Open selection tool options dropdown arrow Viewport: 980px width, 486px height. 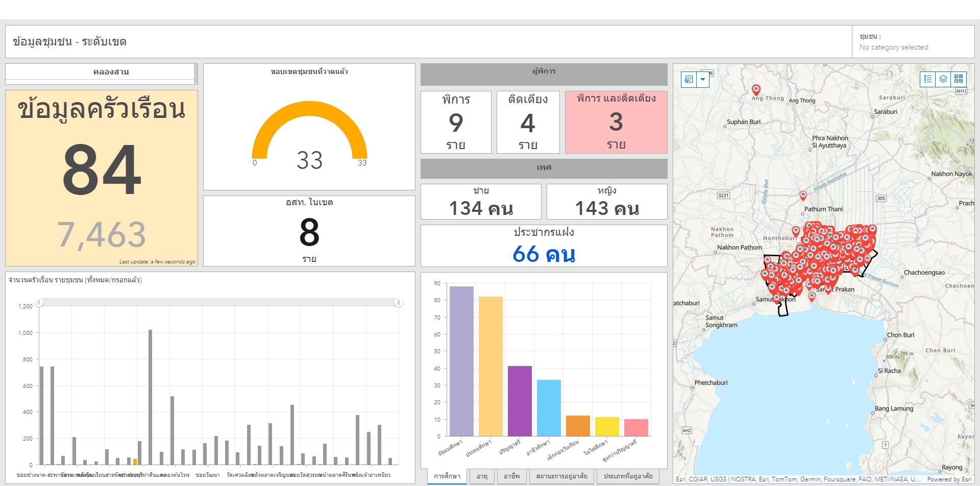coord(703,79)
